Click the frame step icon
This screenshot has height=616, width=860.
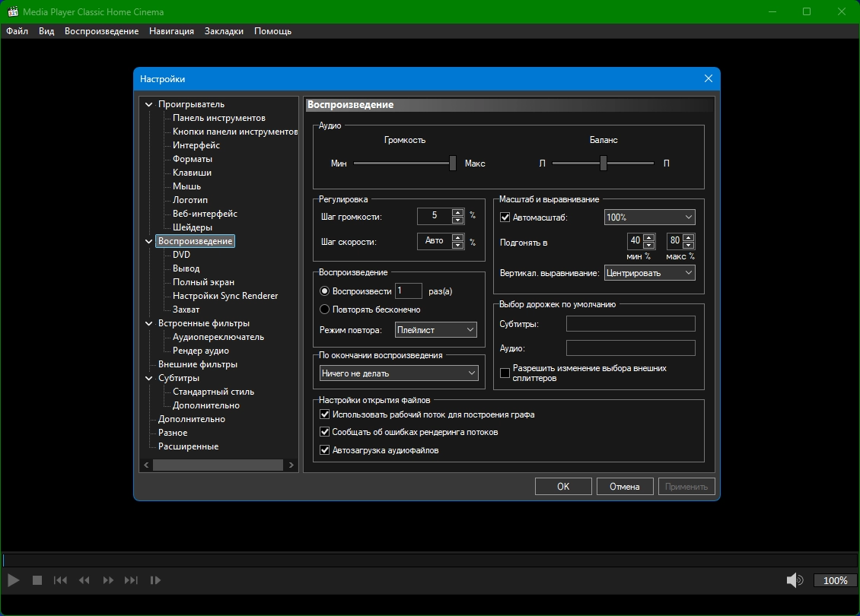[x=155, y=580]
